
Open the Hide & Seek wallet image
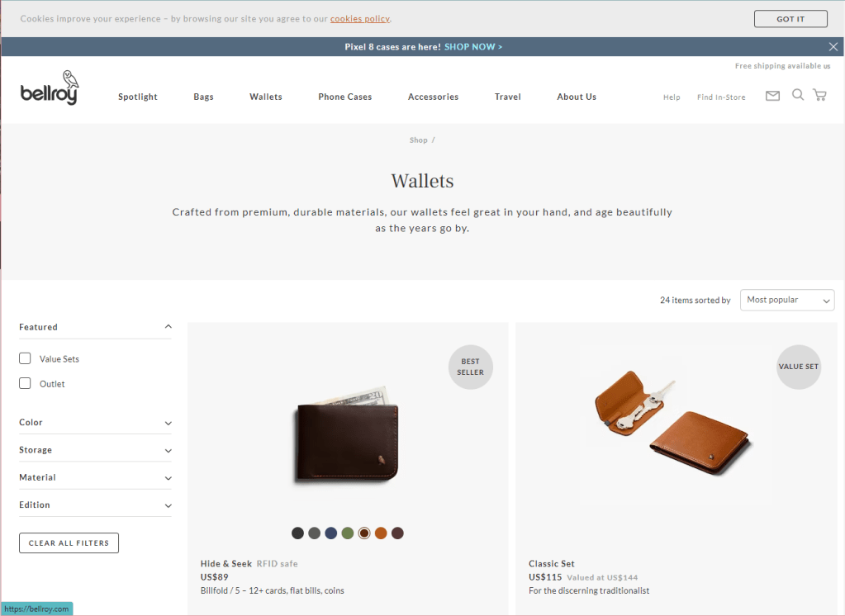tap(348, 435)
